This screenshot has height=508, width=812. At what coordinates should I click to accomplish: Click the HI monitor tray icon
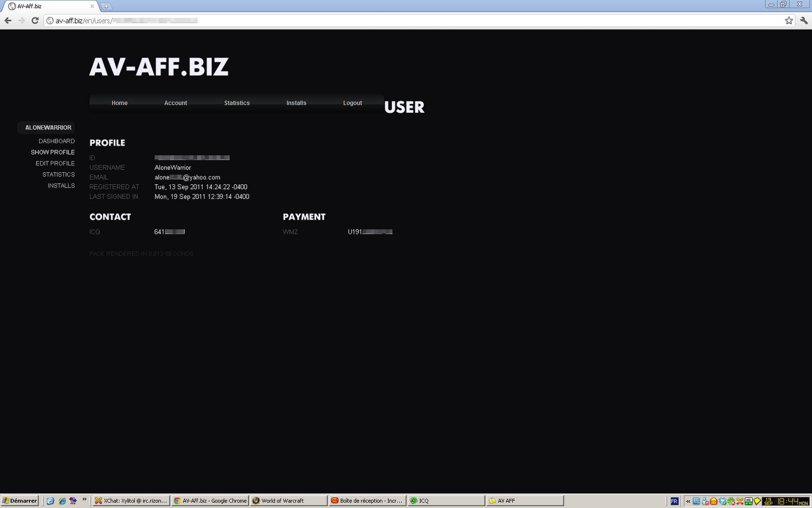coord(749,501)
